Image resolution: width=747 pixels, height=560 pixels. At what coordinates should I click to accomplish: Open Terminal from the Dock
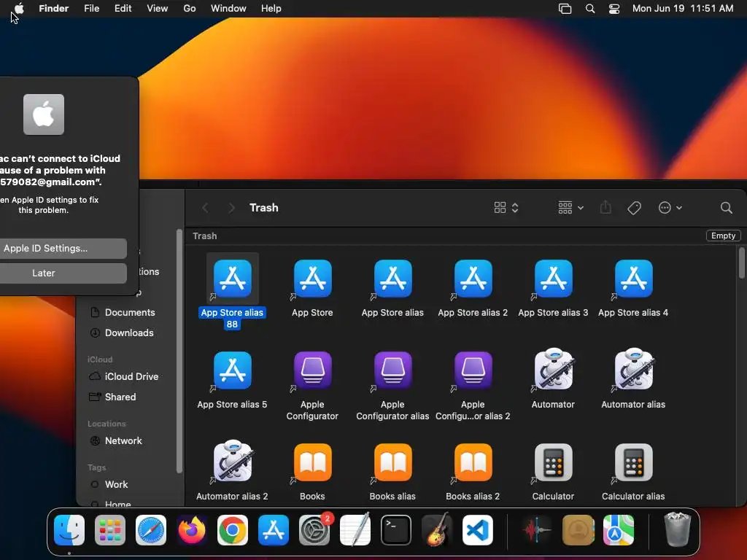point(396,530)
